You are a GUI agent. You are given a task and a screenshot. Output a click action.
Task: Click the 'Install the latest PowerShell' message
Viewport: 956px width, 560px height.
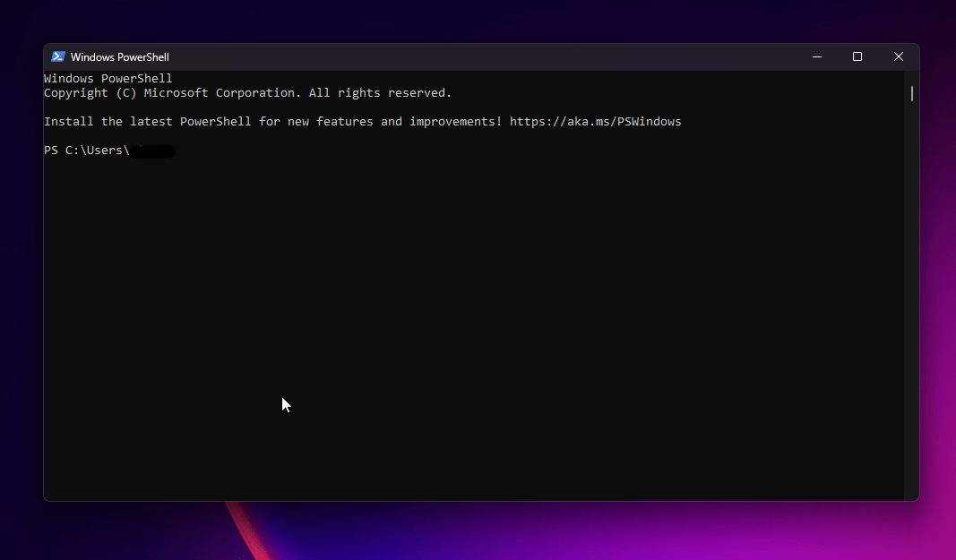click(x=362, y=121)
